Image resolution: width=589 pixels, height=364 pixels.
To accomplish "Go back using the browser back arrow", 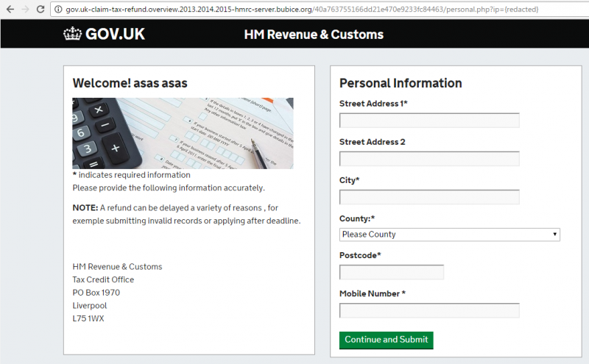I will pos(10,9).
